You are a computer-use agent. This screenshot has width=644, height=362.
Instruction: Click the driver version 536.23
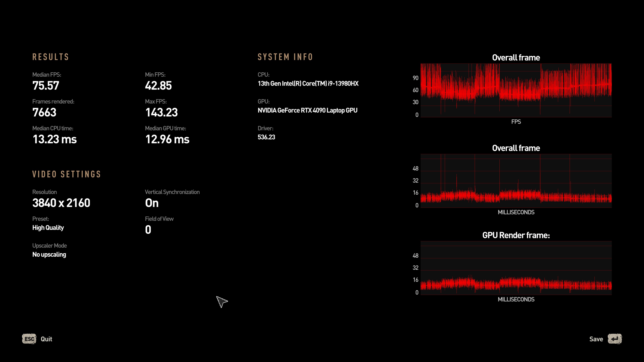pos(266,137)
